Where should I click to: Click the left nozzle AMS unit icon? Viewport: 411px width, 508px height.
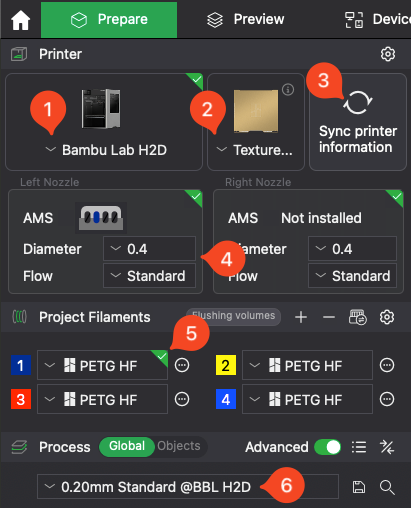click(x=101, y=218)
